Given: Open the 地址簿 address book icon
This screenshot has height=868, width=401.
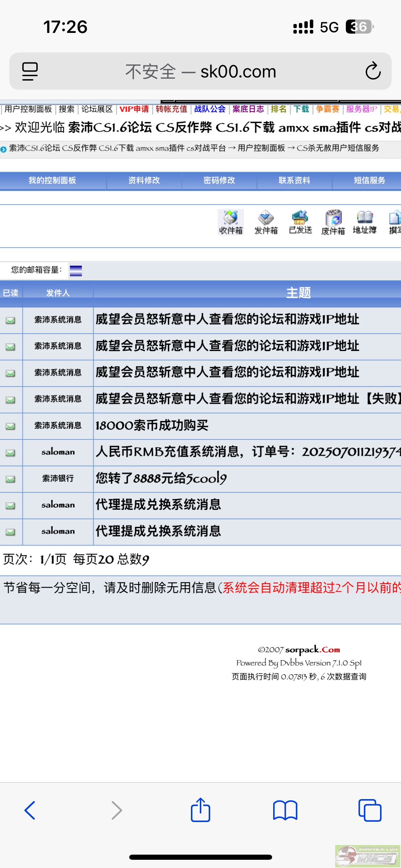Looking at the screenshot, I should tap(365, 222).
